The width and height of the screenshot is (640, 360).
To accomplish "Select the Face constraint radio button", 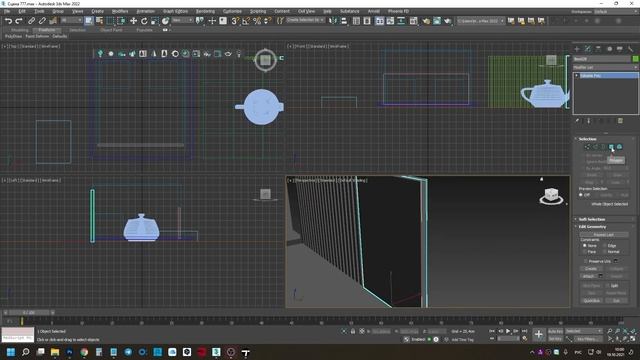I will click(584, 252).
